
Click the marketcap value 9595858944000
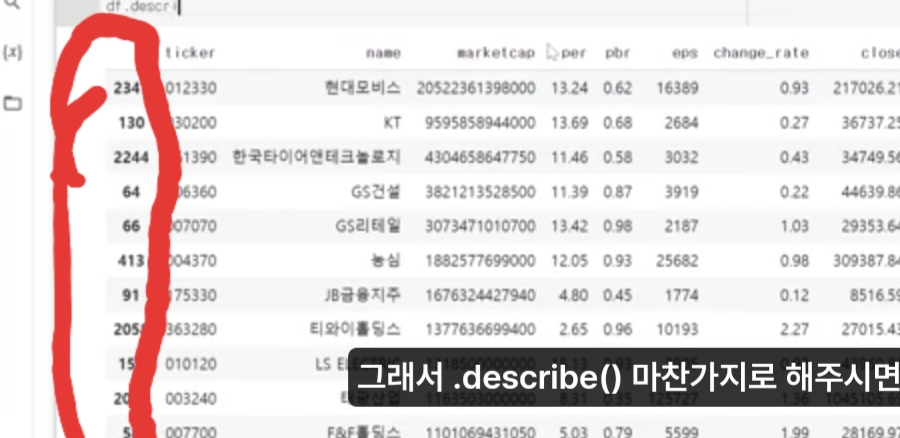480,123
